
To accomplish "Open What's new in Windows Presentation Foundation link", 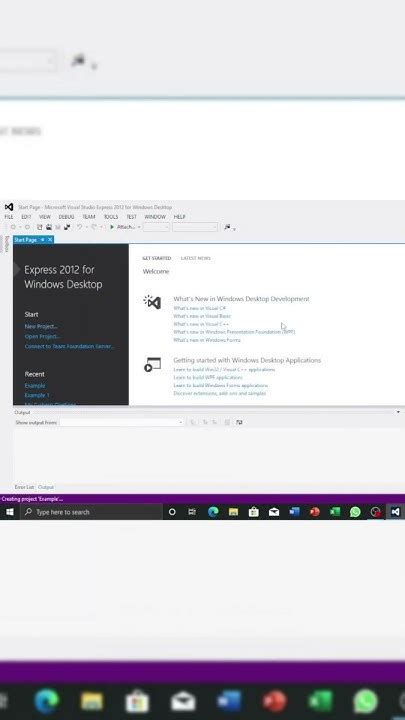I will 234,332.
